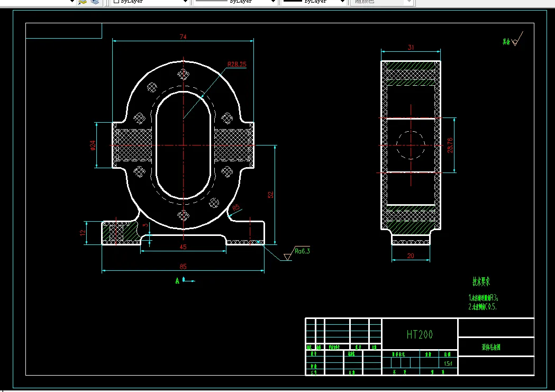Select the 74 width dimension text
Screen dimensions: 555x392
(183, 37)
